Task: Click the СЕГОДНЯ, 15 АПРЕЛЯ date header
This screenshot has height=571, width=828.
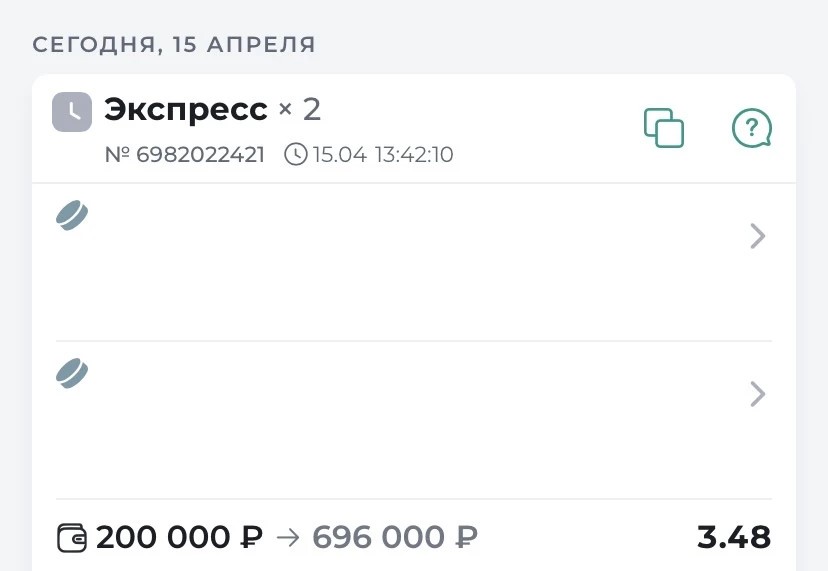Action: (174, 44)
